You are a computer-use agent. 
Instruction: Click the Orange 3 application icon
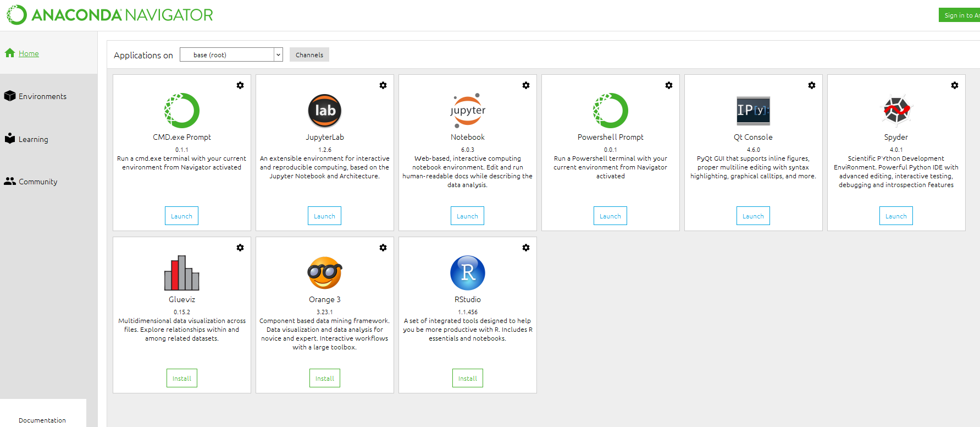(324, 273)
